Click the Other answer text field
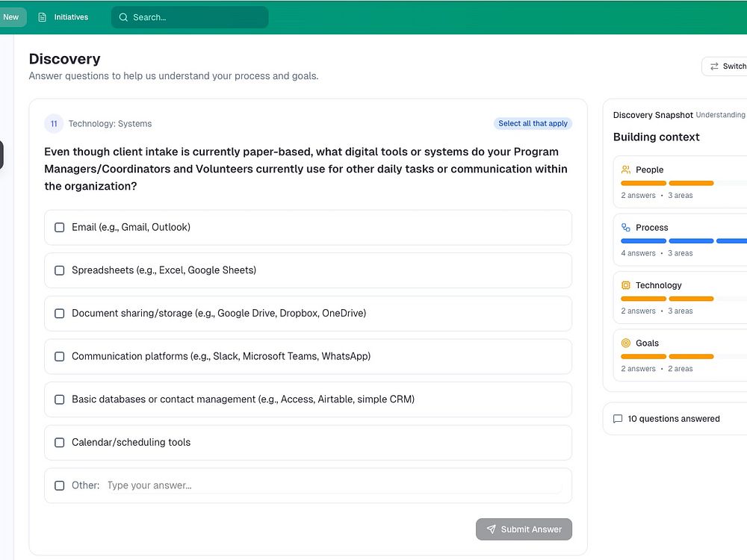The image size is (747, 560). 332,485
